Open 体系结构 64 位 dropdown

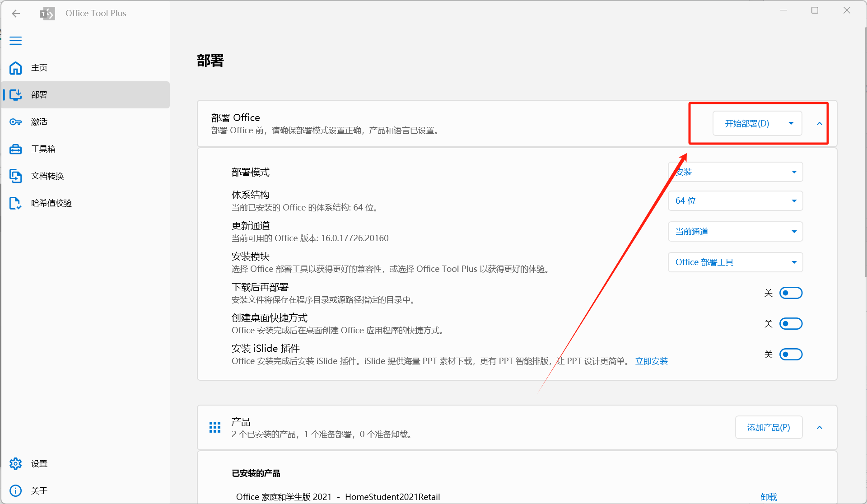pyautogui.click(x=736, y=201)
